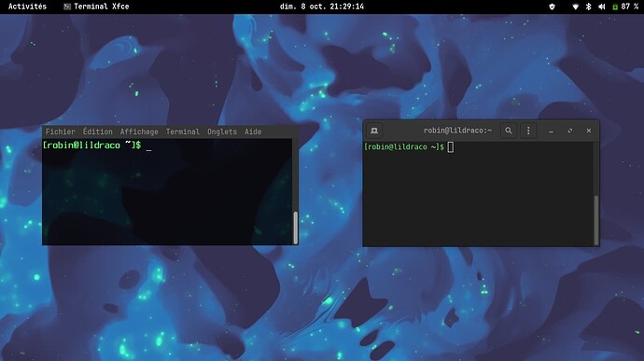Open Affichage menu in Xfce terminal
The height and width of the screenshot is (361, 644).
pos(139,132)
